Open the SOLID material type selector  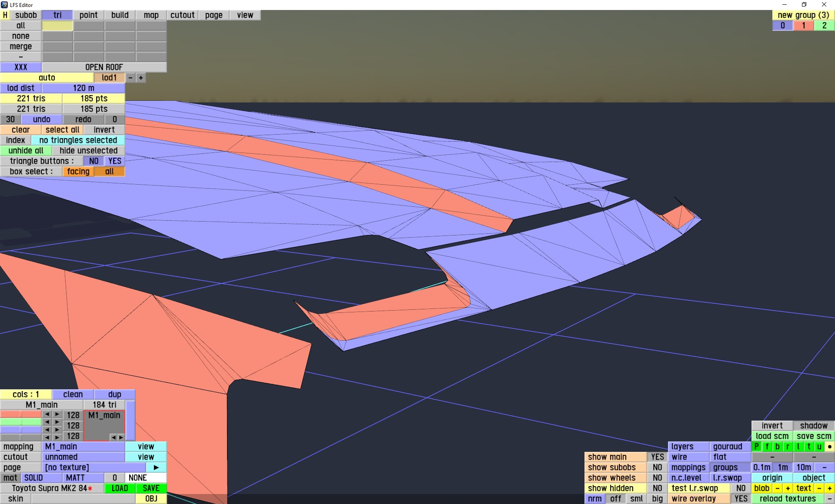pos(33,477)
